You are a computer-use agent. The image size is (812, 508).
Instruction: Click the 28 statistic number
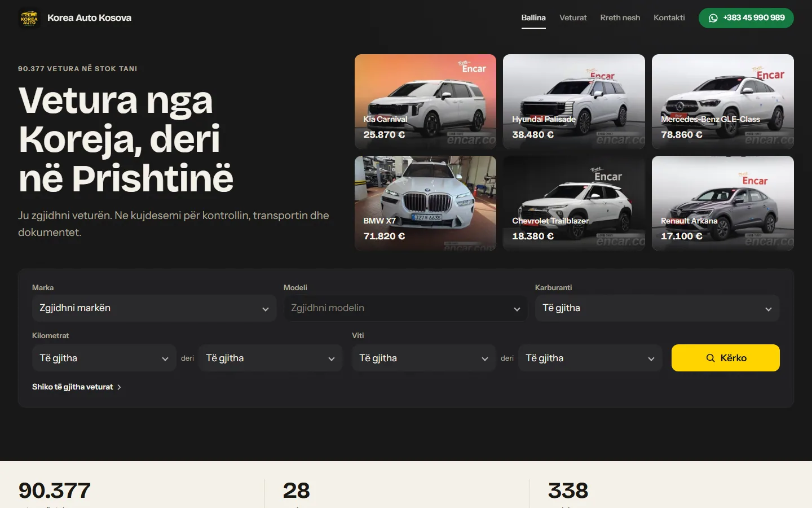coord(297,491)
